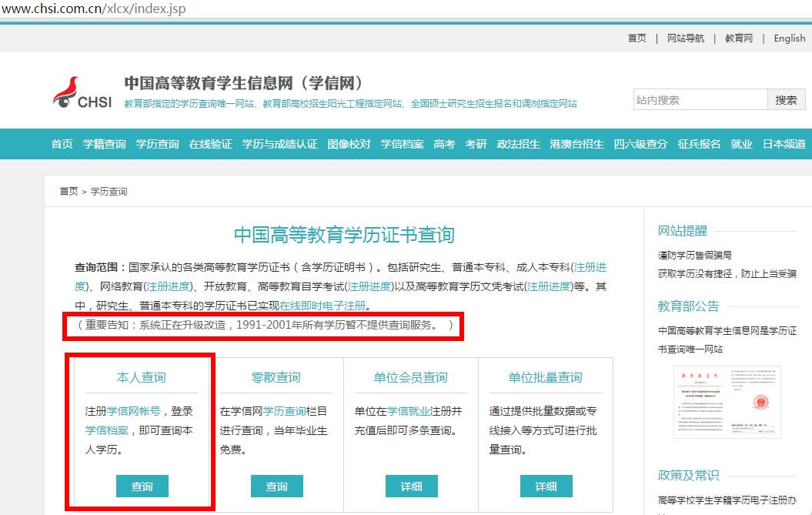The image size is (812, 515).
Task: Open the 高等学校学生学籍学历电子注册办 link
Action: click(x=727, y=500)
